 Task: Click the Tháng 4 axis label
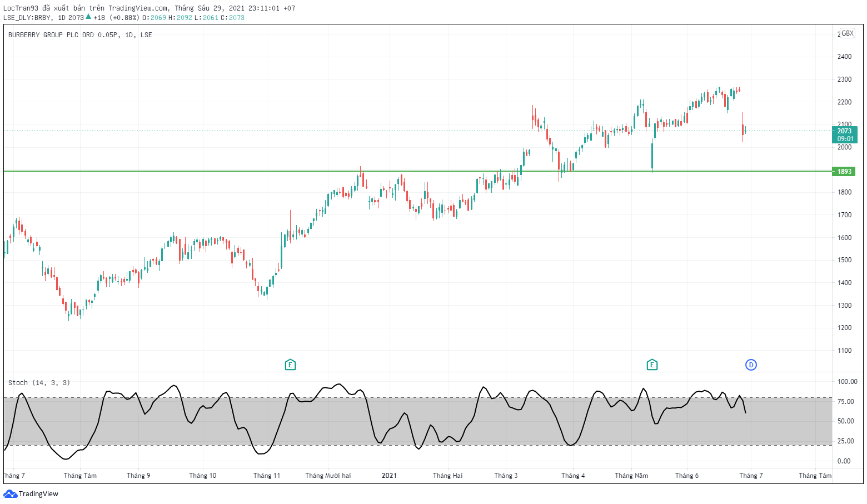coord(573,476)
